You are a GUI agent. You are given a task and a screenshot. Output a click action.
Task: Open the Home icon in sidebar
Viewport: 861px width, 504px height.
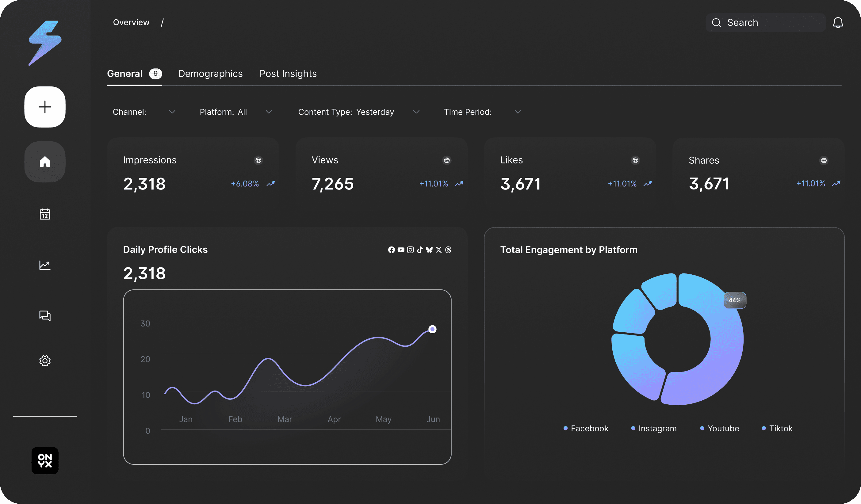click(45, 162)
